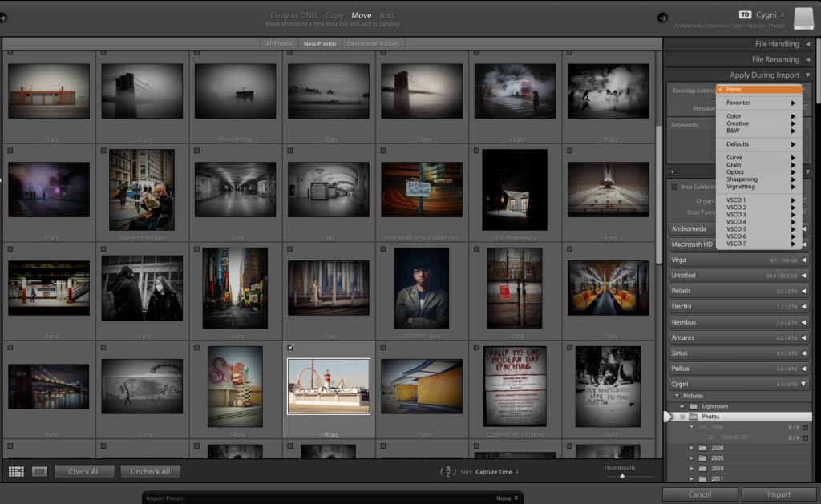
Task: Open the Defaults presets submenu
Action: [759, 144]
